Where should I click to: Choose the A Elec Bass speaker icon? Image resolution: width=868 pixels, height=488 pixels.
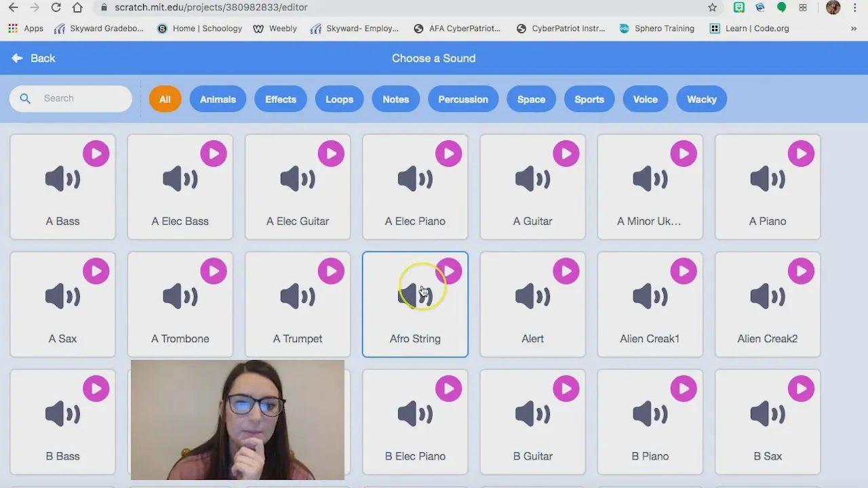point(180,179)
